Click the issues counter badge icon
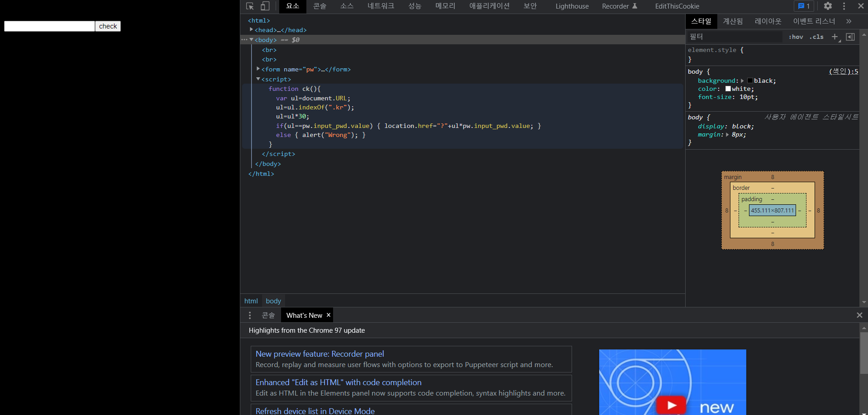Viewport: 868px width, 415px height. coord(804,6)
